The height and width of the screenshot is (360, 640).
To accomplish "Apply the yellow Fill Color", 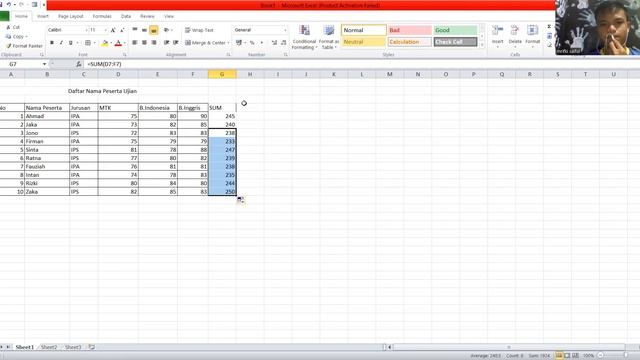I will pos(104,43).
